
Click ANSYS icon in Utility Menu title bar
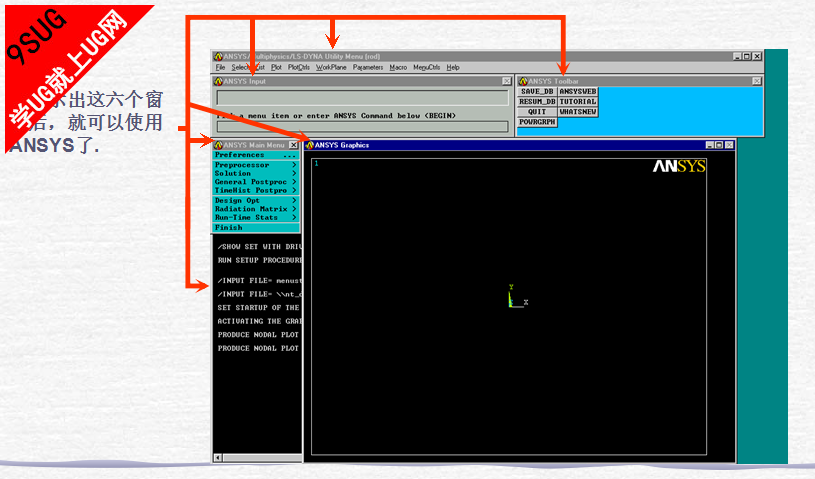click(218, 56)
